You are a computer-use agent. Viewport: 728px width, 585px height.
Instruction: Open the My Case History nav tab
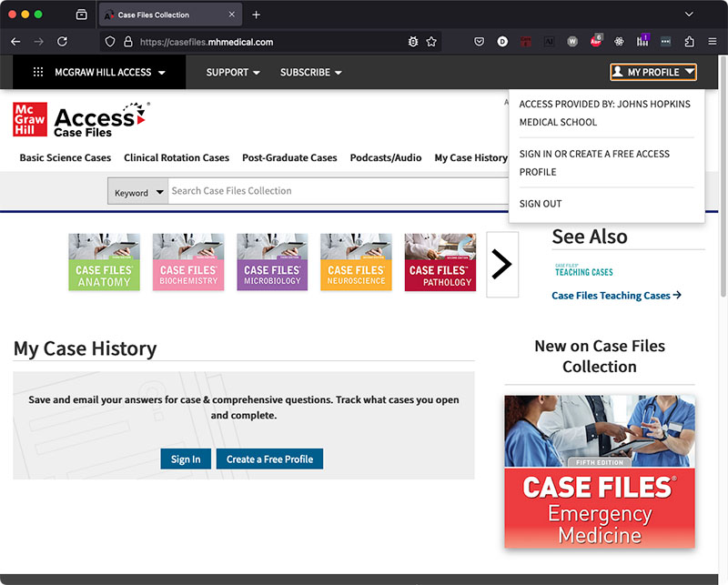click(x=470, y=158)
